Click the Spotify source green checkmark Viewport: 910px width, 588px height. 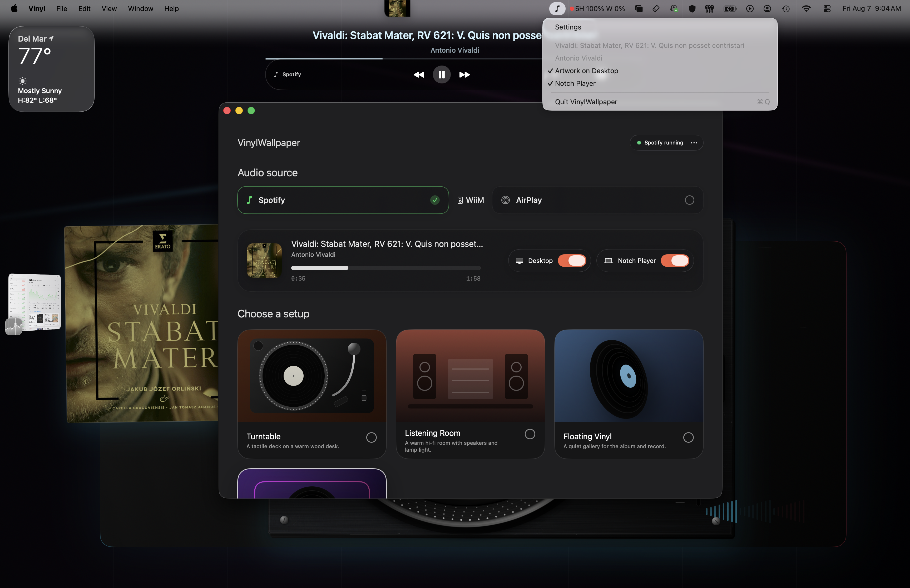pos(434,200)
